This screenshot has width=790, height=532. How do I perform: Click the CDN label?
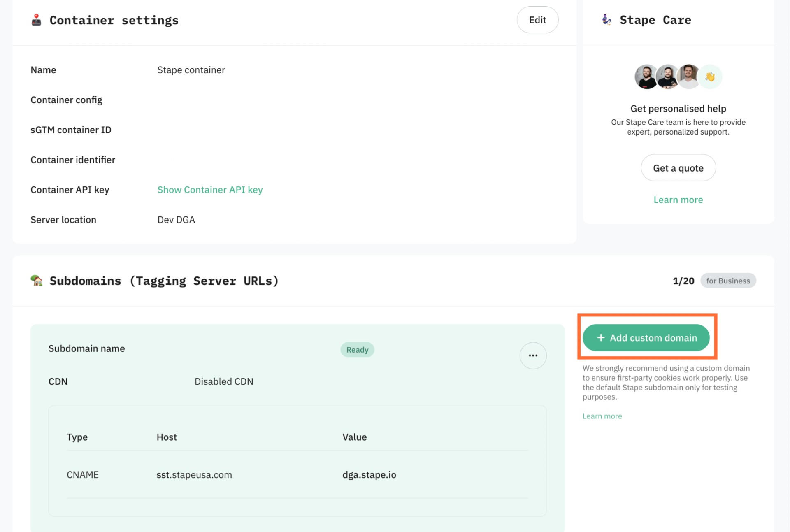[x=58, y=381]
